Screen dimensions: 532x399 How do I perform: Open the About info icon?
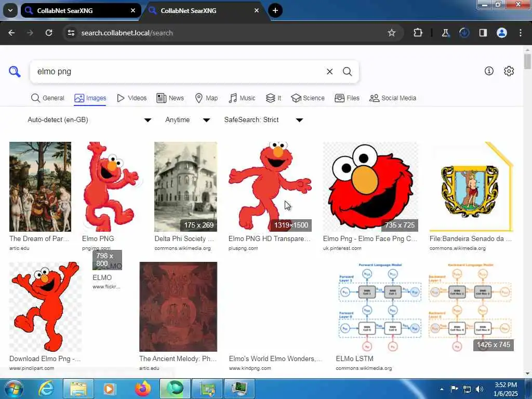click(489, 71)
